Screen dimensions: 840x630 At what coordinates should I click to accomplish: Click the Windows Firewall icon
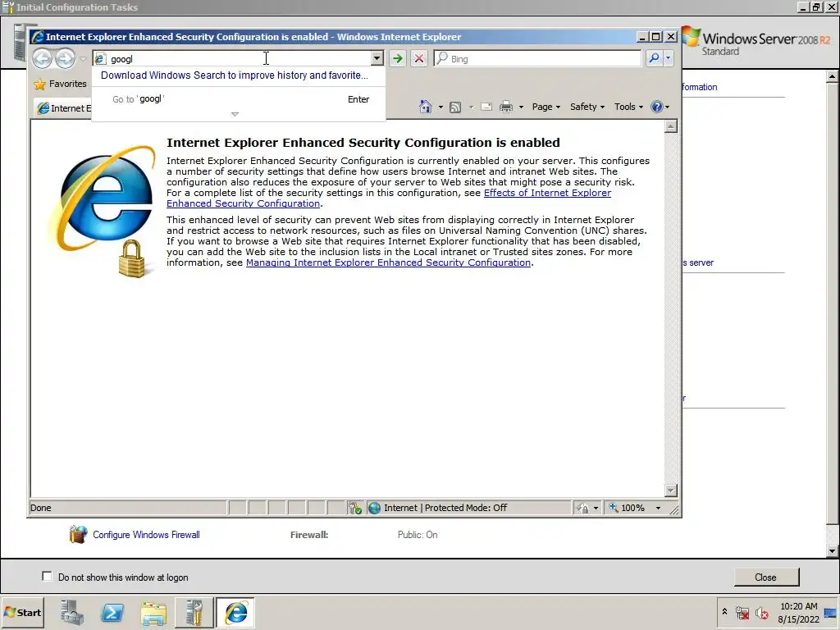pos(78,534)
